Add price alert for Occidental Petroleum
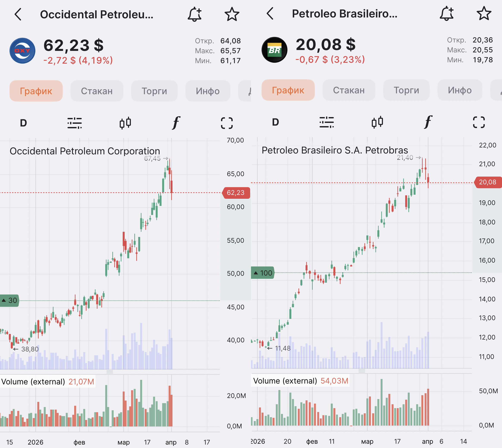502x448 pixels. tap(195, 14)
